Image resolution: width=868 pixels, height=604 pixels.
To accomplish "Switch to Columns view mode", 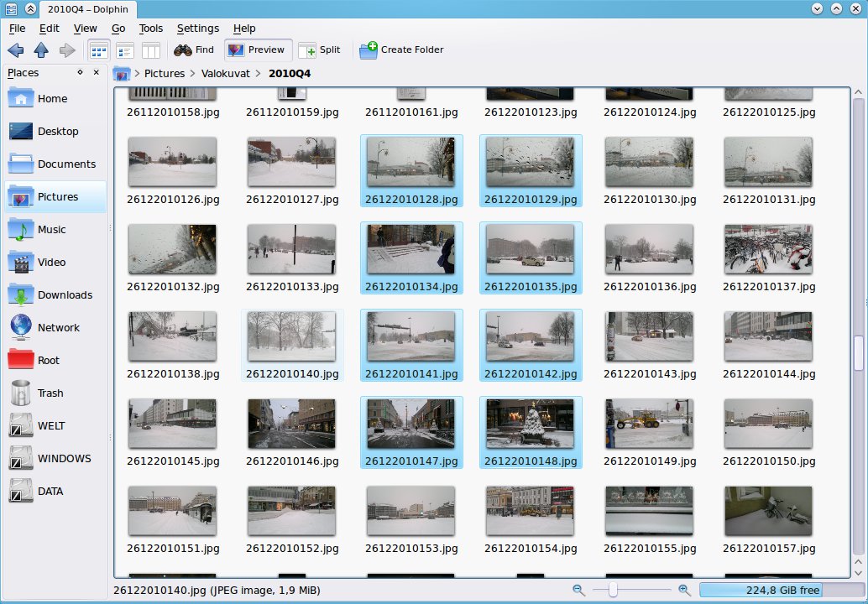I will [x=151, y=50].
